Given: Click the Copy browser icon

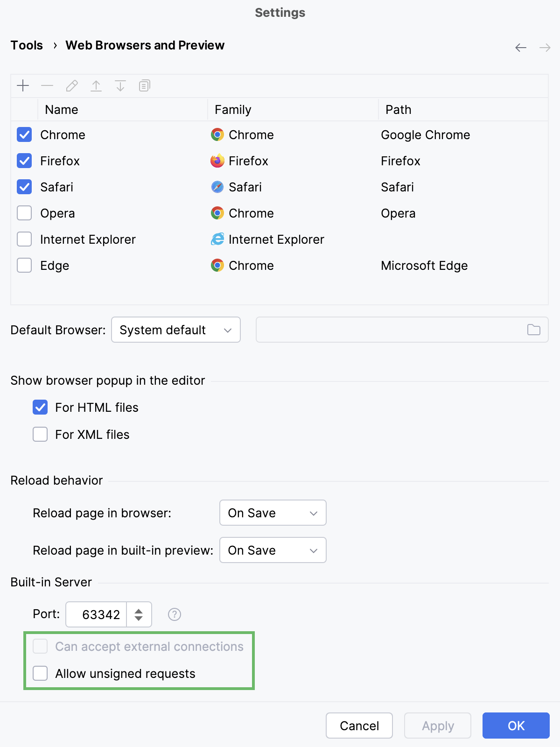Looking at the screenshot, I should pyautogui.click(x=145, y=85).
